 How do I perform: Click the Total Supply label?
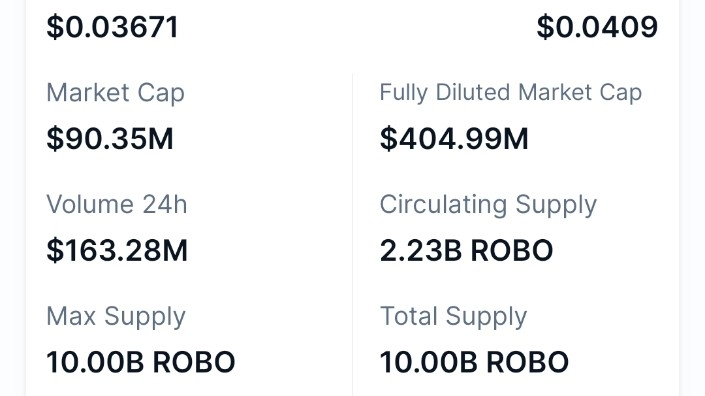453,317
